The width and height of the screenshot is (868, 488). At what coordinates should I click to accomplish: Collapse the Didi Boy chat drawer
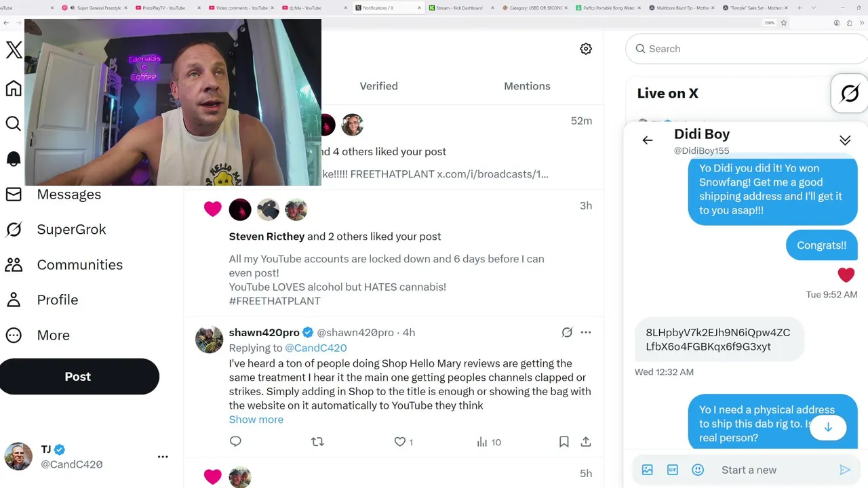(845, 140)
